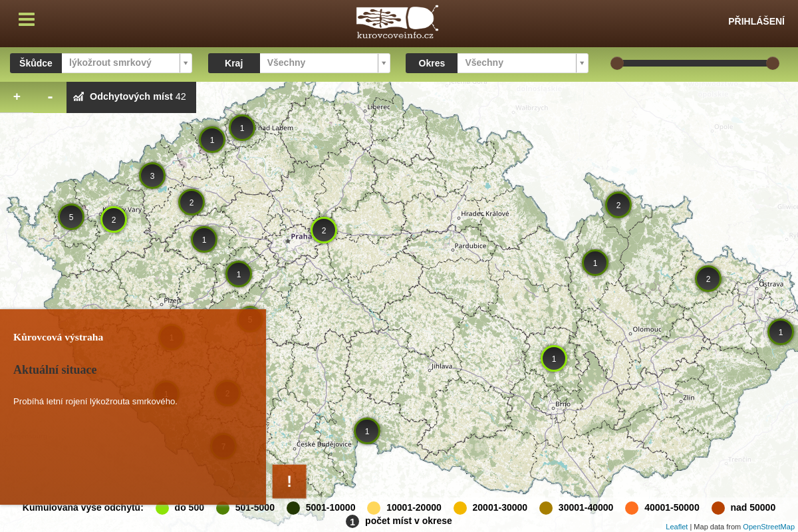Viewport: 798px width, 532px height.
Task: Click the 10001-20000 yellow legend swatch
Action: 374,508
